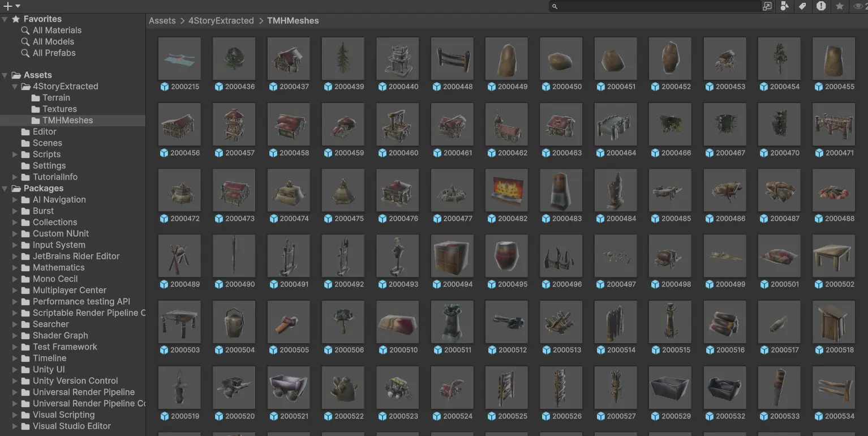Click the Editor folder icon
Screen dimensions: 868x436
(25, 132)
